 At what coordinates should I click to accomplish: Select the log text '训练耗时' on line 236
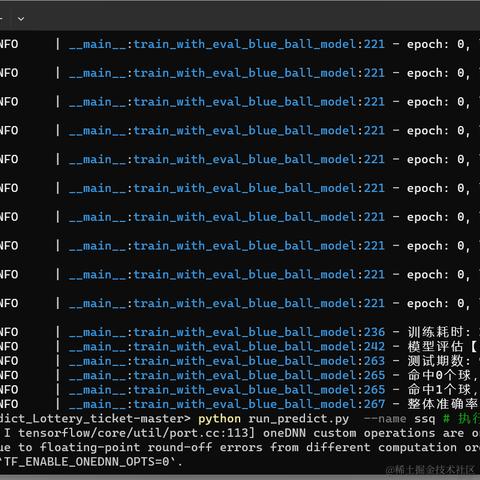435,332
